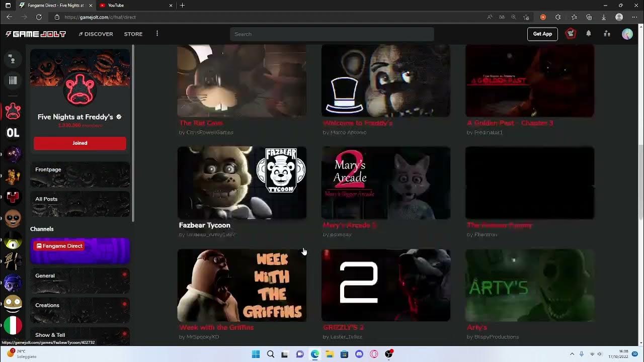644x362 pixels.
Task: Open the library icon in the left sidebar
Action: pos(13,80)
